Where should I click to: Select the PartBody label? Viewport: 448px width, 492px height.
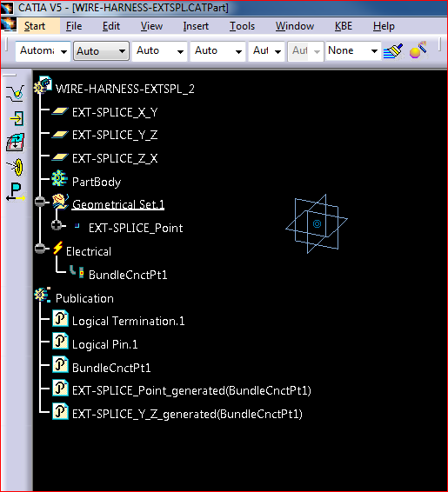tap(97, 182)
